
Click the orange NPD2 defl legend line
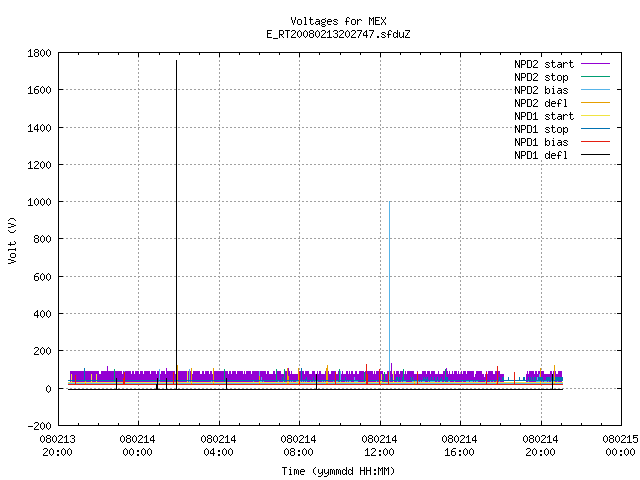coord(596,103)
